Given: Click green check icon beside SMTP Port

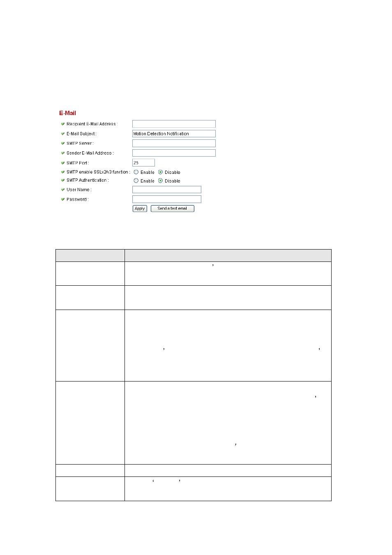Looking at the screenshot, I should coord(63,163).
